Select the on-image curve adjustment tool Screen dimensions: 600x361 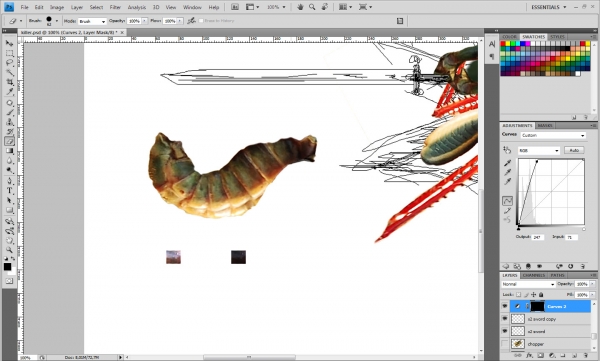507,150
